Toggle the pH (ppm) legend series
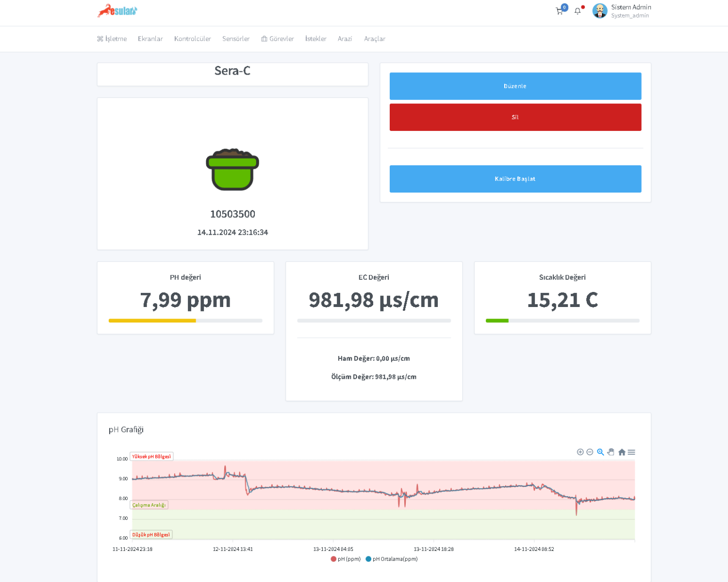 point(346,559)
